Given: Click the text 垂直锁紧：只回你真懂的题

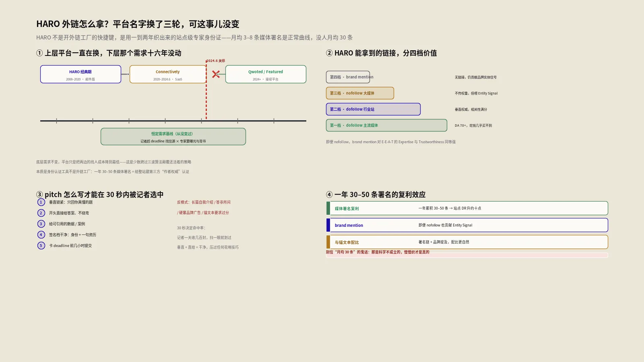Looking at the screenshot, I should [x=71, y=202].
